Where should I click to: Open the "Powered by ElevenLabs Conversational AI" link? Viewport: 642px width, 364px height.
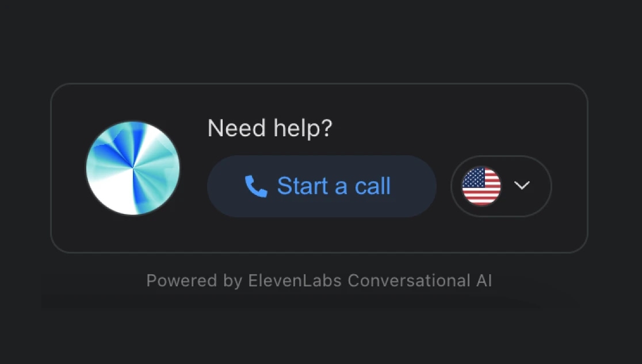click(x=319, y=281)
